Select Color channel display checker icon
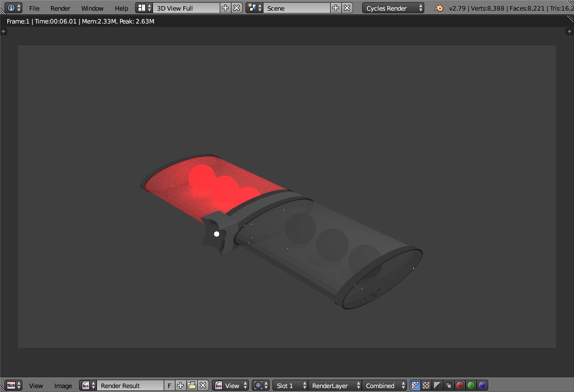 426,385
